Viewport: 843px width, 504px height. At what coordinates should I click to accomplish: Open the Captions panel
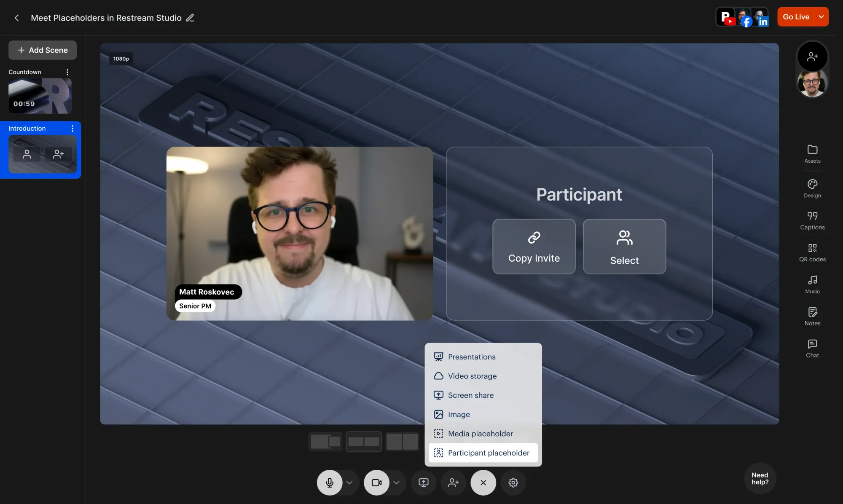tap(812, 220)
